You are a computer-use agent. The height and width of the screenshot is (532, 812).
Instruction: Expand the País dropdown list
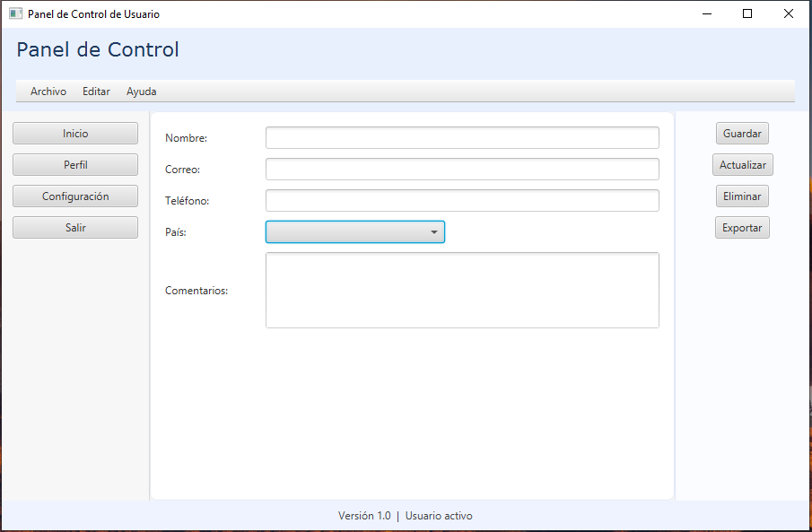355,232
